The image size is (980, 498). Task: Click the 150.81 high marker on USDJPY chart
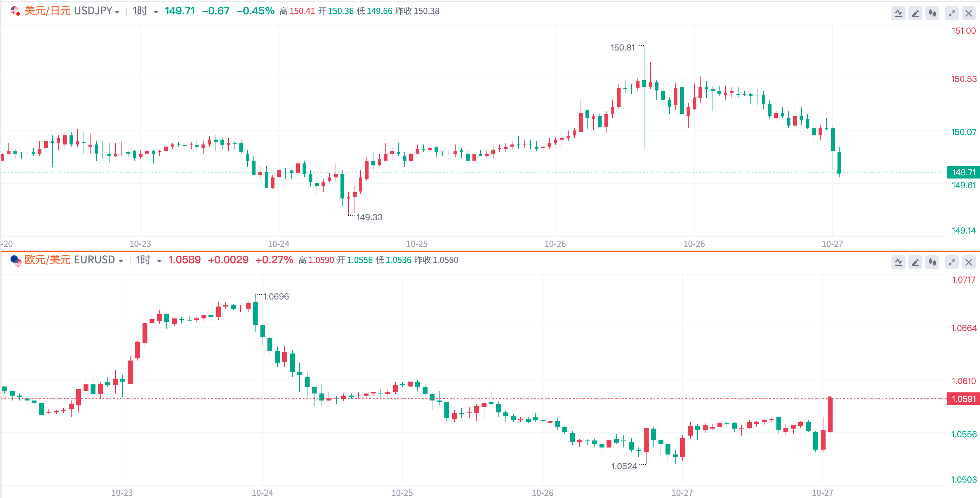coord(622,47)
